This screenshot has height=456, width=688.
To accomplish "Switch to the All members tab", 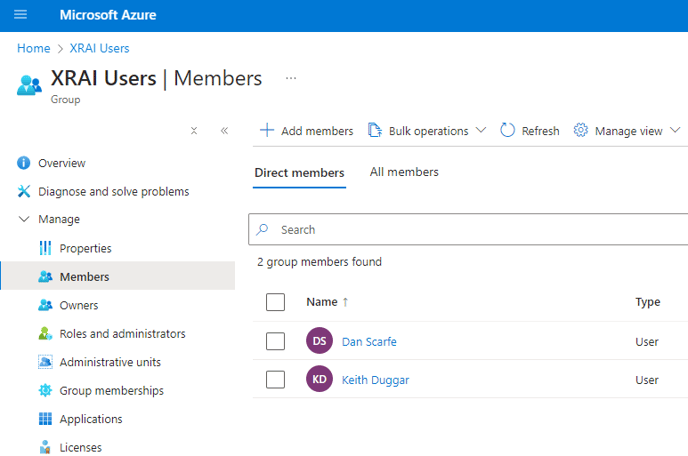I will click(404, 172).
